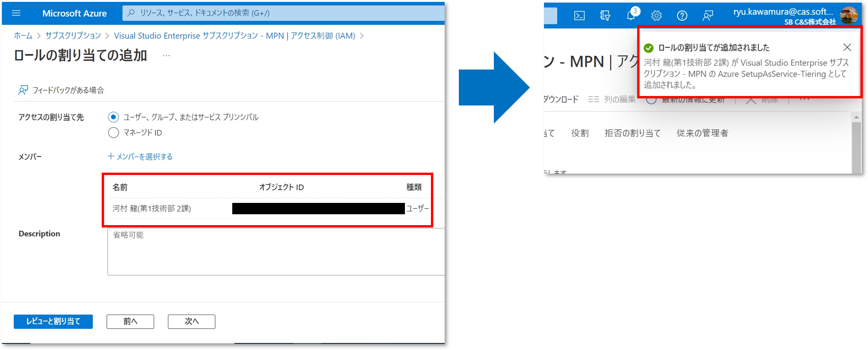Open Visual Studio Enterprise アクセス制御 (IAM) breadcrumb
Viewport: 868px width, 350px height.
pos(235,35)
